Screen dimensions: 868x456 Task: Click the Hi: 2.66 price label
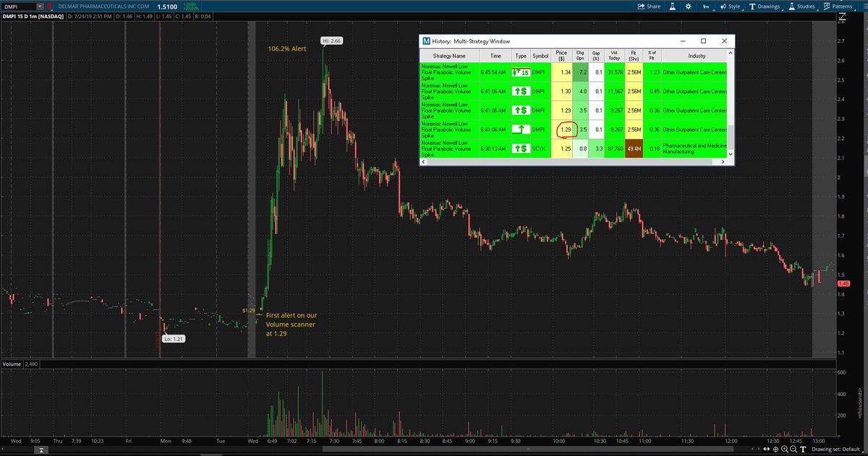pyautogui.click(x=331, y=41)
